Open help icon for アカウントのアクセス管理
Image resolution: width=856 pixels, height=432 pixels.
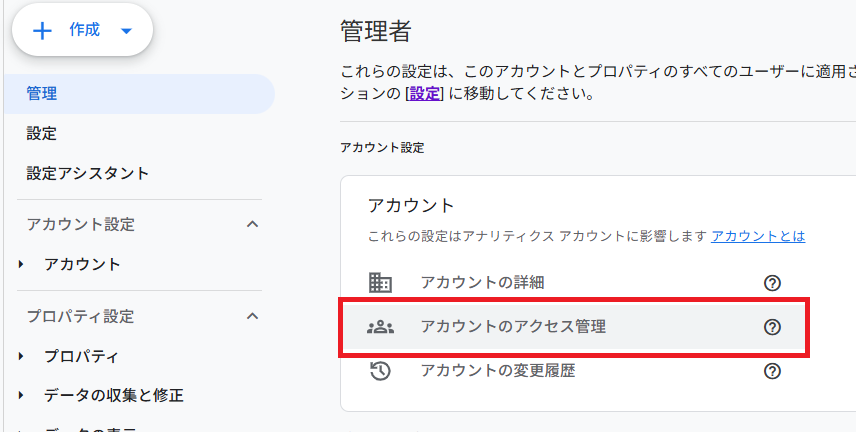click(772, 327)
